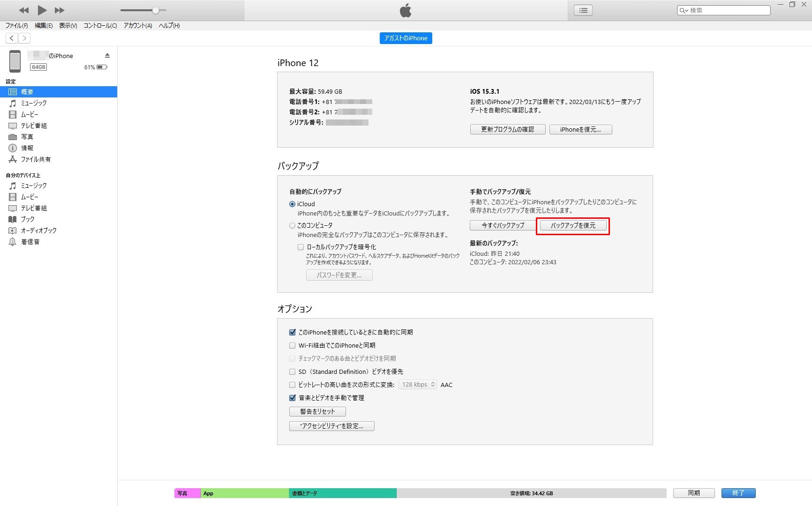This screenshot has height=506, width=812.
Task: Open ファイル共有 in the sidebar
Action: click(36, 159)
